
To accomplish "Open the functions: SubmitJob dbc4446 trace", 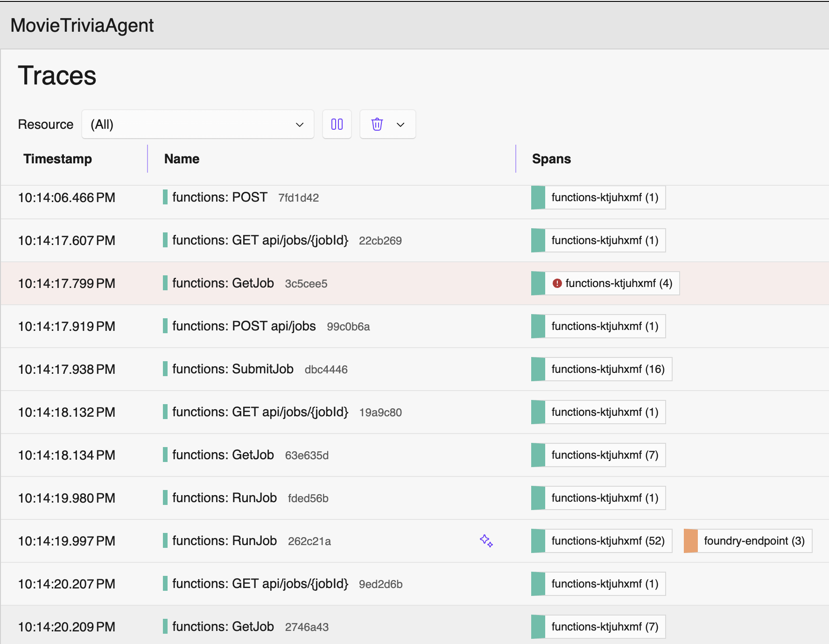I will pos(232,369).
